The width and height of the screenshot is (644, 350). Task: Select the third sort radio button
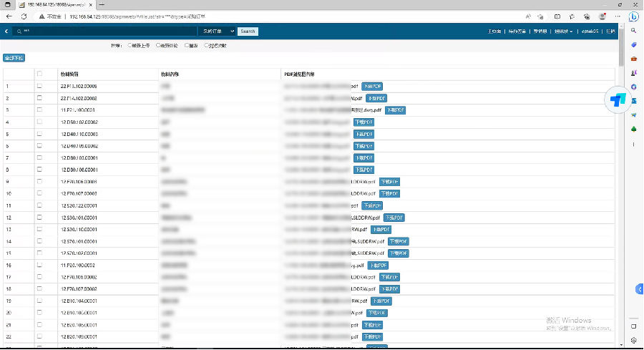point(187,45)
